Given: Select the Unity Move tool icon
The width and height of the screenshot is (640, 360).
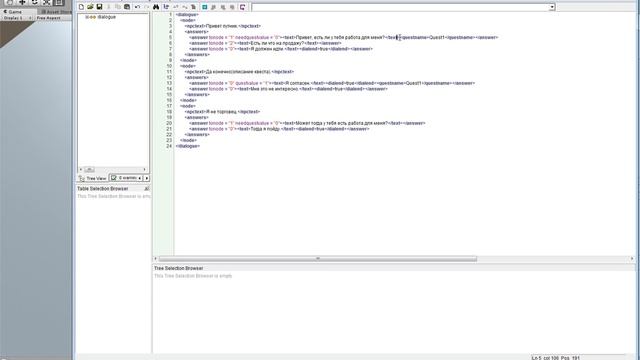Looking at the screenshot, I should tap(22, 2).
